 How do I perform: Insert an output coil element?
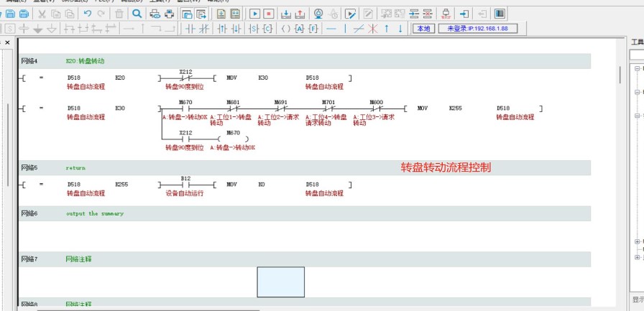[285, 29]
